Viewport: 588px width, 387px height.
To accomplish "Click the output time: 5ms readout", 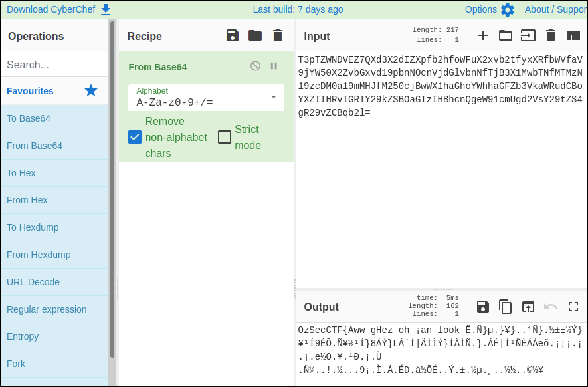I will pos(438,298).
